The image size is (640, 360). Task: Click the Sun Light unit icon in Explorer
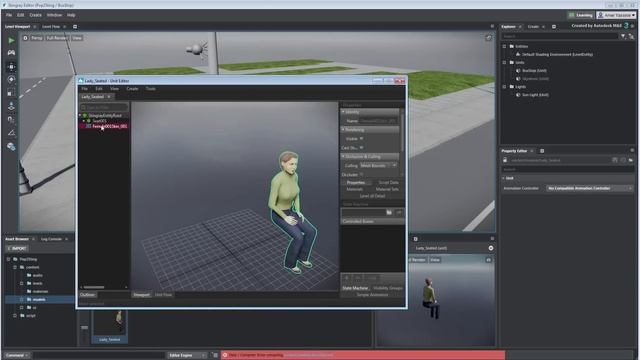tap(518, 95)
